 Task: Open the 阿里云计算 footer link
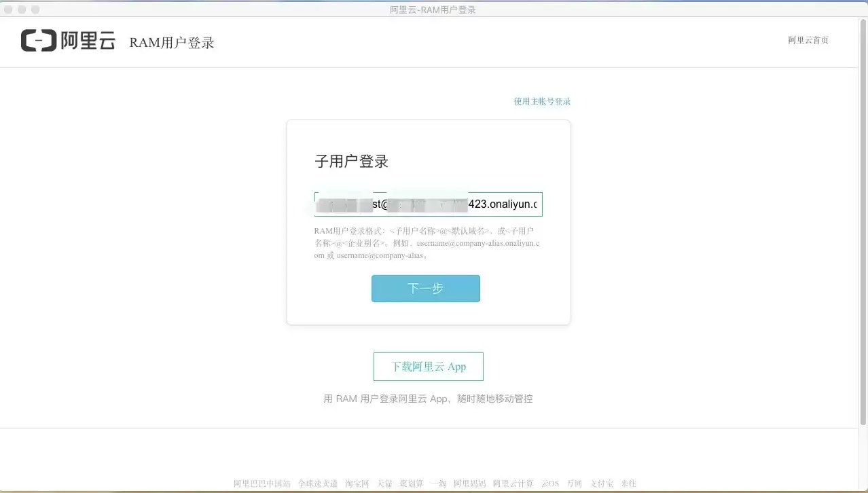click(x=513, y=483)
